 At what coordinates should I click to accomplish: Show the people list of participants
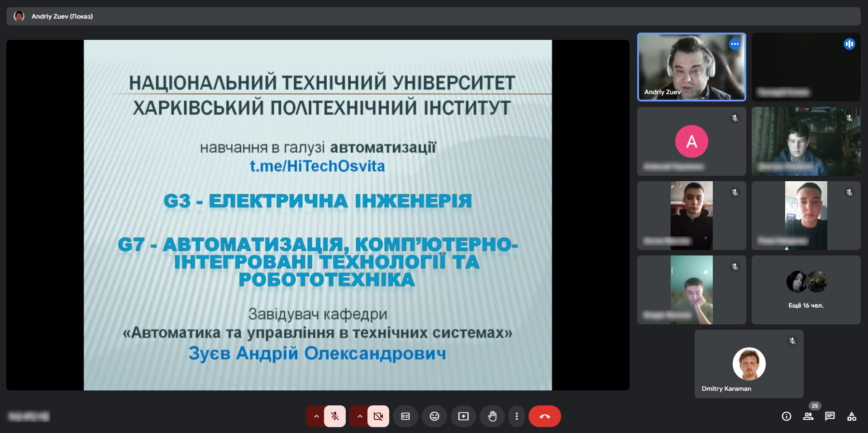tap(808, 416)
